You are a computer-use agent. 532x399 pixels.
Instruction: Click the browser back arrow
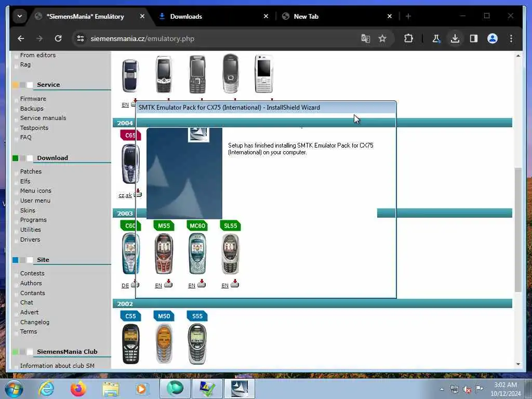click(x=21, y=38)
